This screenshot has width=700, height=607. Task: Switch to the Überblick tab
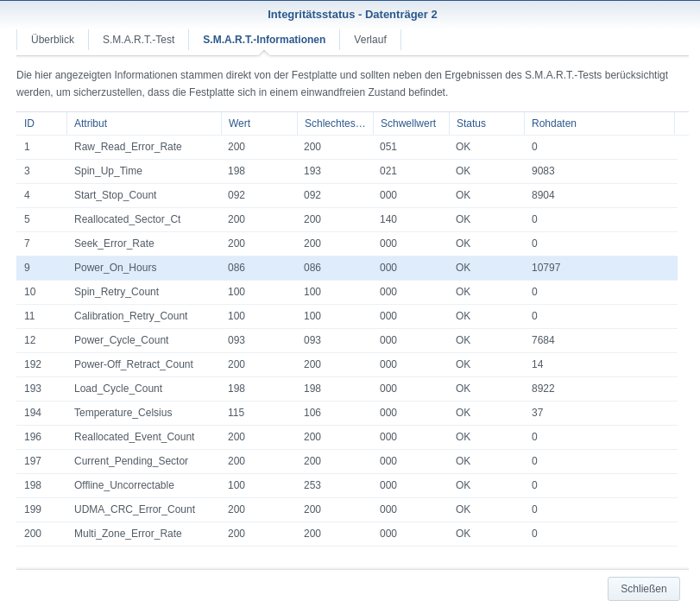coord(53,40)
